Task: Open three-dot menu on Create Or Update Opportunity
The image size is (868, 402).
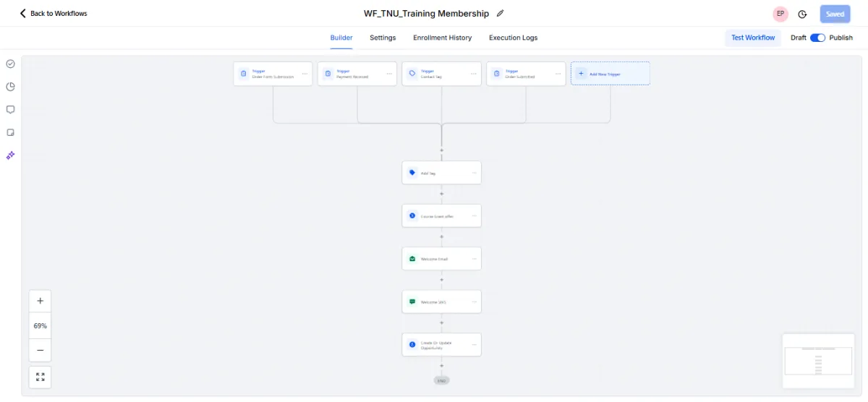Action: pos(475,345)
